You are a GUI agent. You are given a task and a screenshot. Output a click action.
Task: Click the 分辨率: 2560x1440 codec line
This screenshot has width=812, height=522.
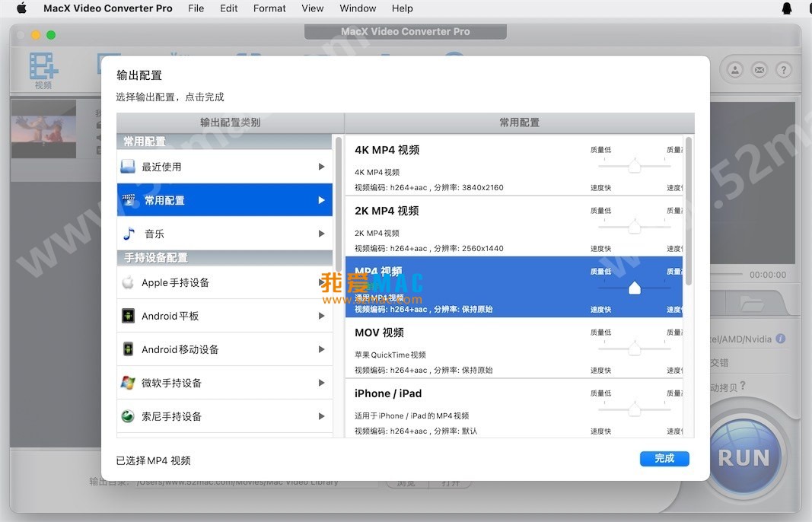428,249
